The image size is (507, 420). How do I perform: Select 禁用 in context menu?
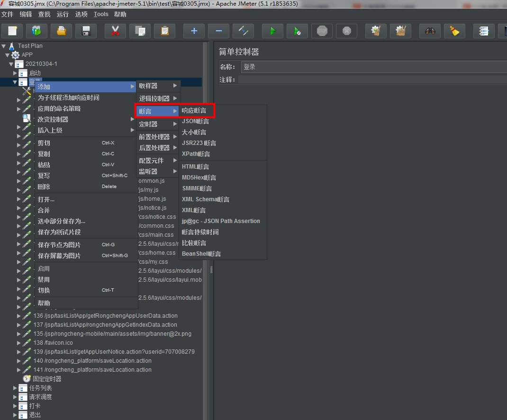[86, 279]
